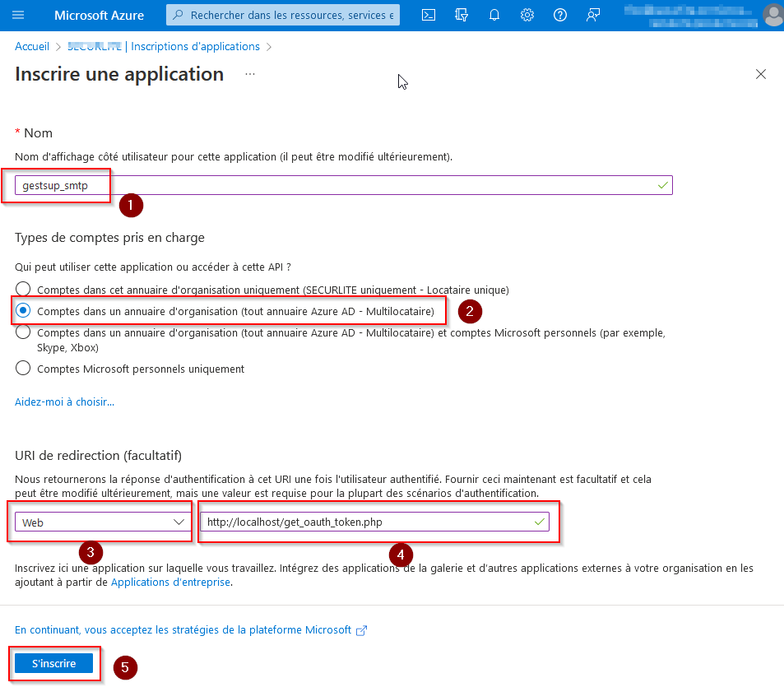Open the Azure portal hamburger menu

click(18, 15)
